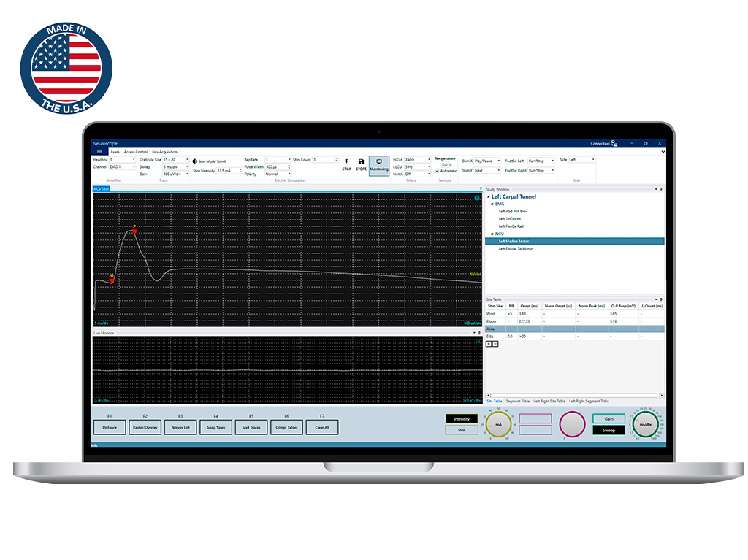Toggle the Monitoring screen button
The width and height of the screenshot is (748, 560).
pos(379,165)
